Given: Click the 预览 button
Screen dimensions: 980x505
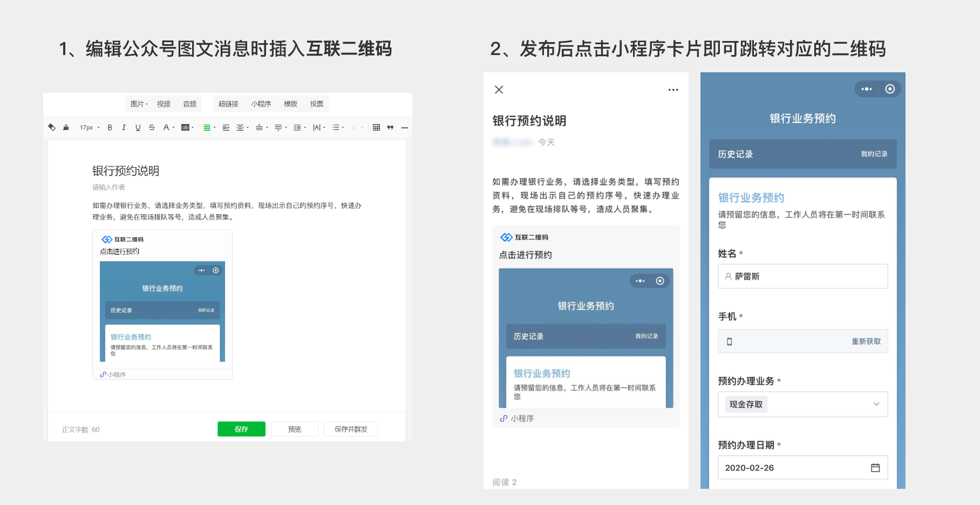Looking at the screenshot, I should point(294,429).
